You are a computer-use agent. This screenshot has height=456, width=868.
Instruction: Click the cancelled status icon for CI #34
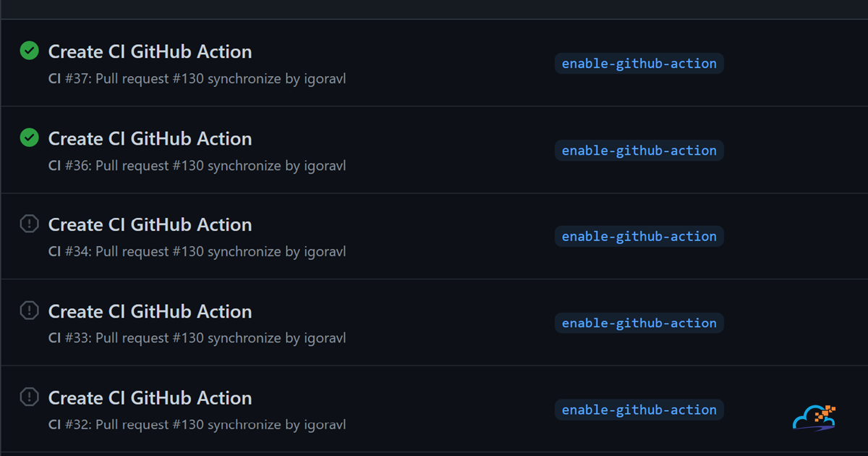click(29, 224)
